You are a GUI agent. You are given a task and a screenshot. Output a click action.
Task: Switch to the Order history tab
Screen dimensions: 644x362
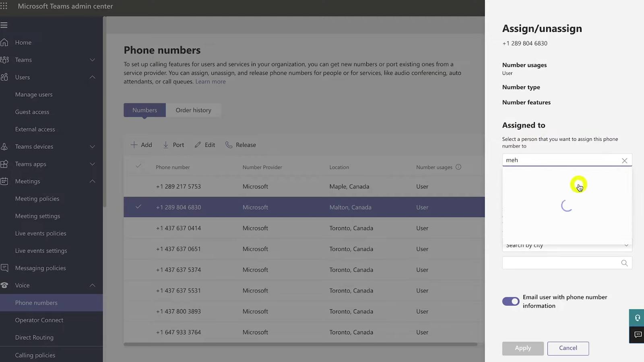tap(193, 110)
